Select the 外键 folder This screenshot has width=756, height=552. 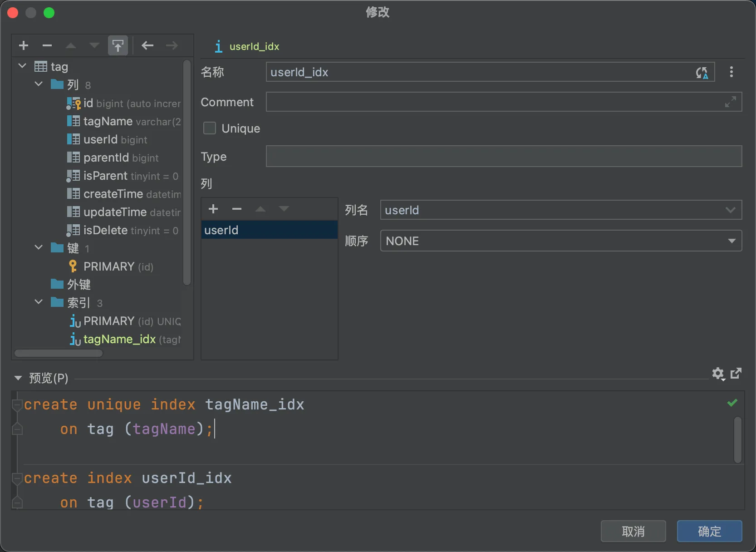71,285
